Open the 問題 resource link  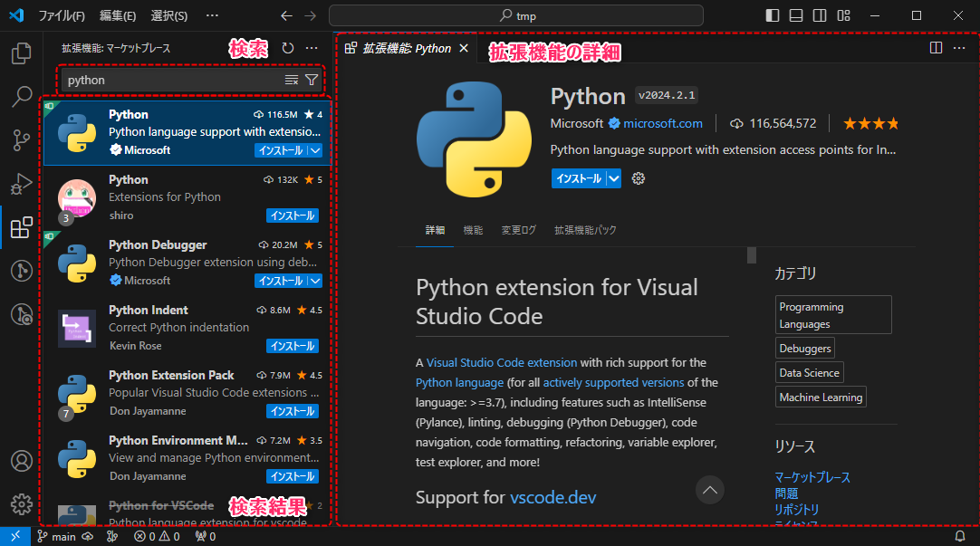[x=786, y=493]
